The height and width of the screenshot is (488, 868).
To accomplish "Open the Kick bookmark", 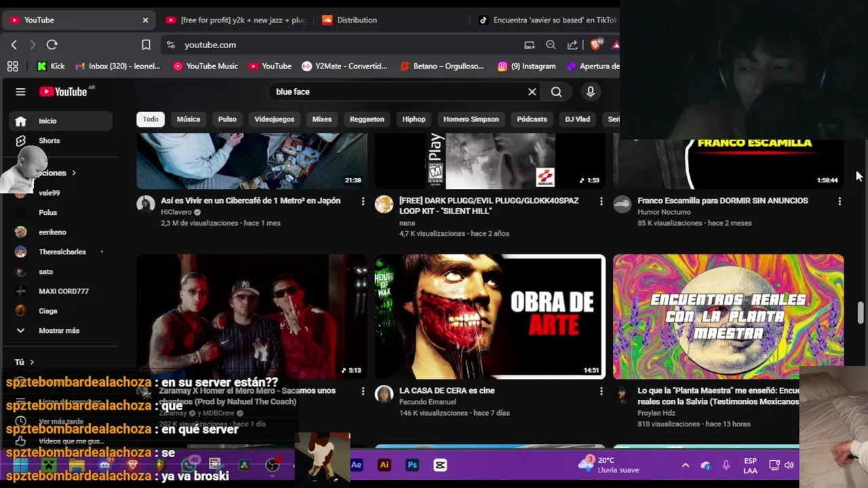I will (51, 66).
